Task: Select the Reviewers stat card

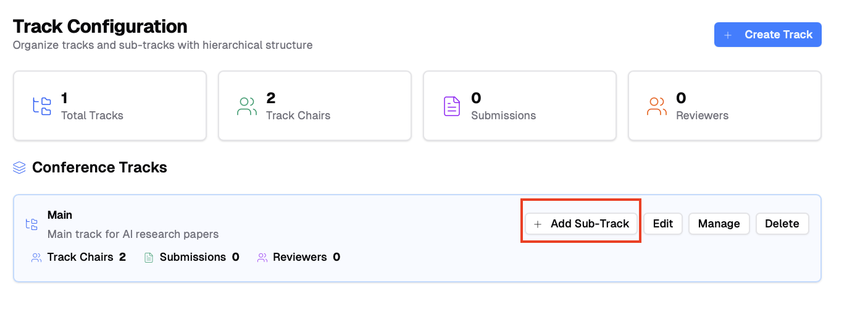Action: click(724, 106)
